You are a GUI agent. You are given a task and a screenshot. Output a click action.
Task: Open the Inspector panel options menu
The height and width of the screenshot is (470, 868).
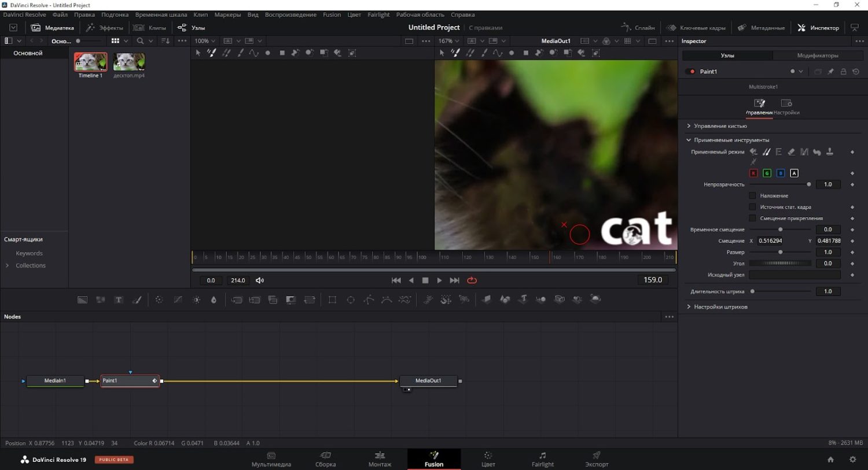click(x=859, y=41)
